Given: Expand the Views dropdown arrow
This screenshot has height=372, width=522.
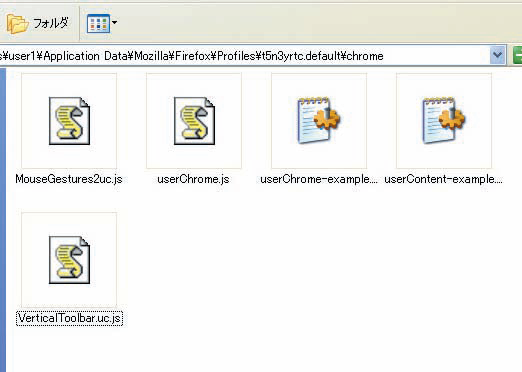Looking at the screenshot, I should point(114,23).
